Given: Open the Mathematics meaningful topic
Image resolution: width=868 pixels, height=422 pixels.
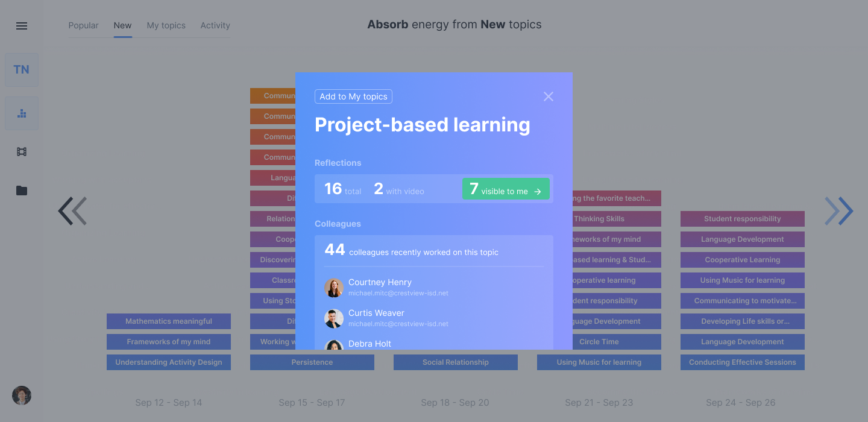Looking at the screenshot, I should (169, 321).
